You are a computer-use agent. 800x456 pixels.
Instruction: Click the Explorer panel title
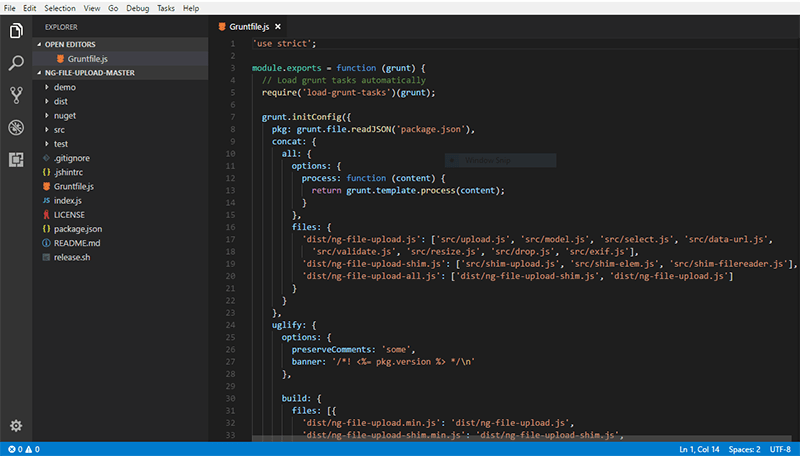(x=61, y=27)
